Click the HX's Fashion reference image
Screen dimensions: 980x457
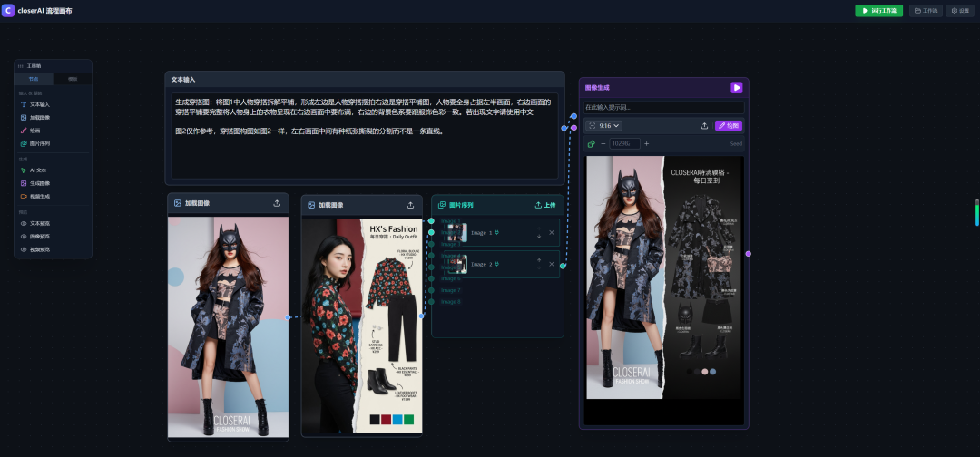(362, 326)
